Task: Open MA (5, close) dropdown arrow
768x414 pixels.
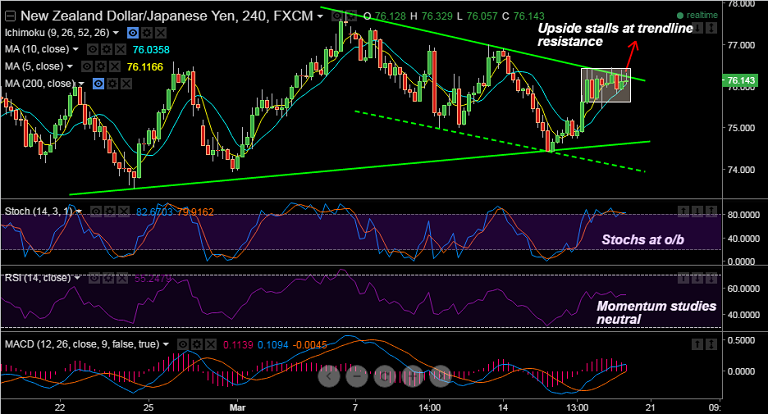Action: point(70,66)
